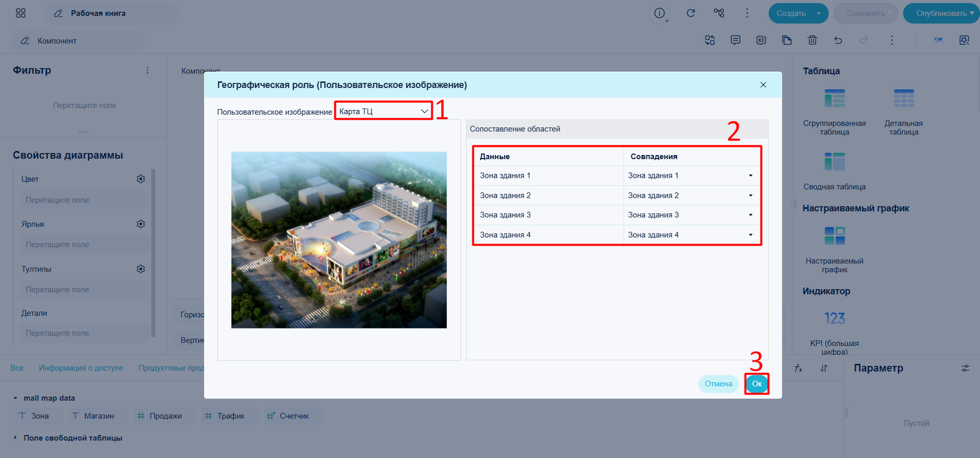
Task: Click the refresh icon in the top bar
Action: (x=691, y=13)
